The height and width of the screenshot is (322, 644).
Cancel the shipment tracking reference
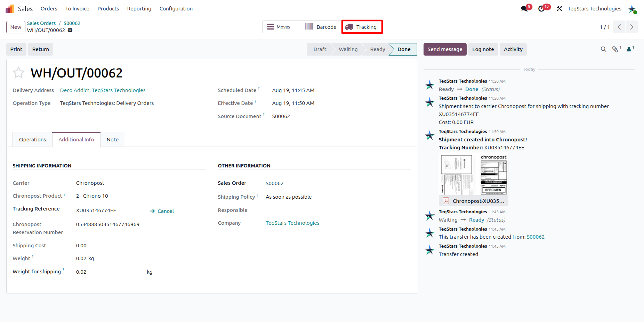tap(162, 211)
